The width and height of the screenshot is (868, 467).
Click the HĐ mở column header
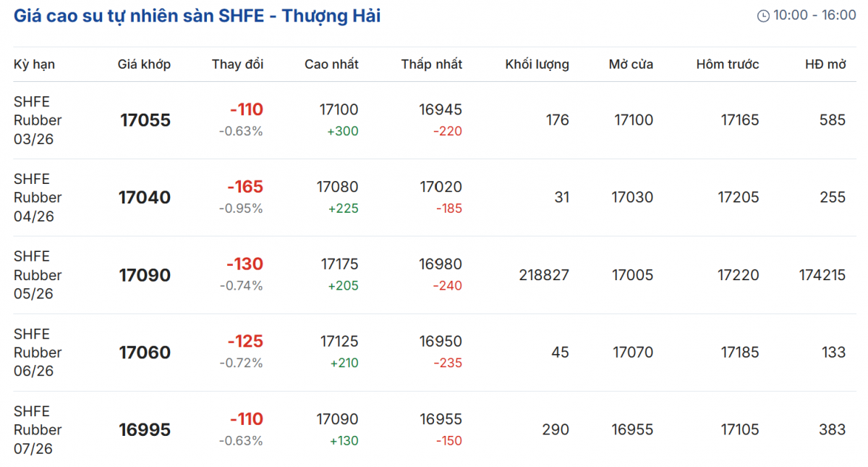(825, 64)
